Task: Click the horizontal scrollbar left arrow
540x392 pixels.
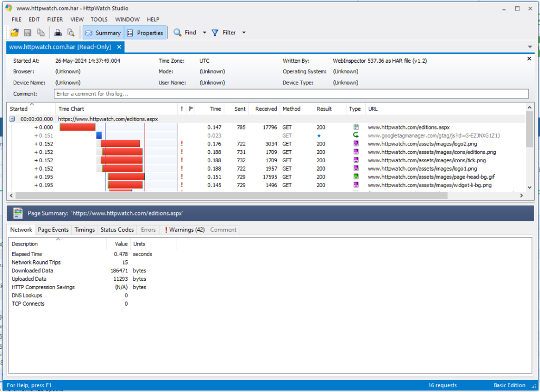Action: coord(12,195)
